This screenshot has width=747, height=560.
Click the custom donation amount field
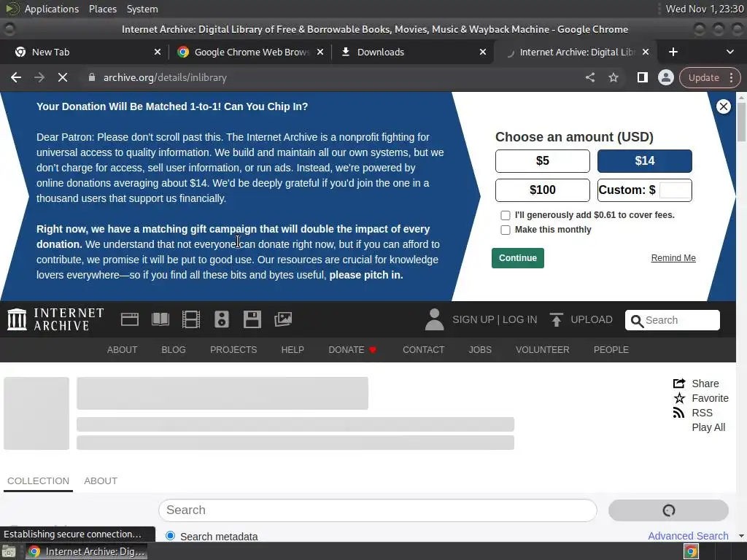click(675, 190)
